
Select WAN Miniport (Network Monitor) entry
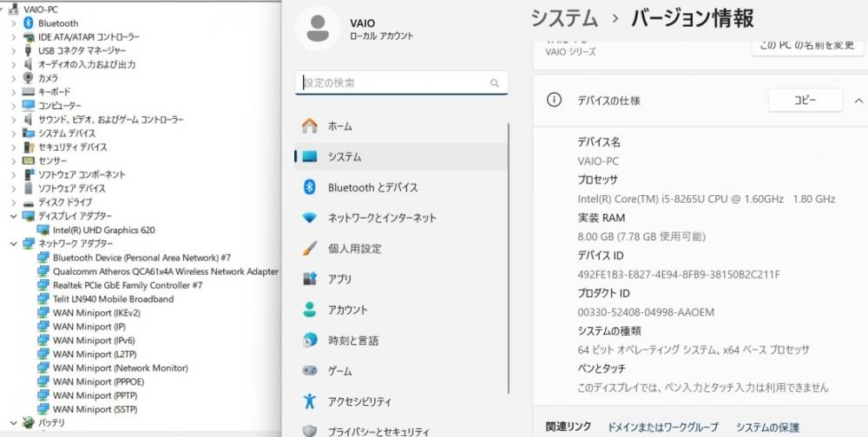click(x=120, y=368)
